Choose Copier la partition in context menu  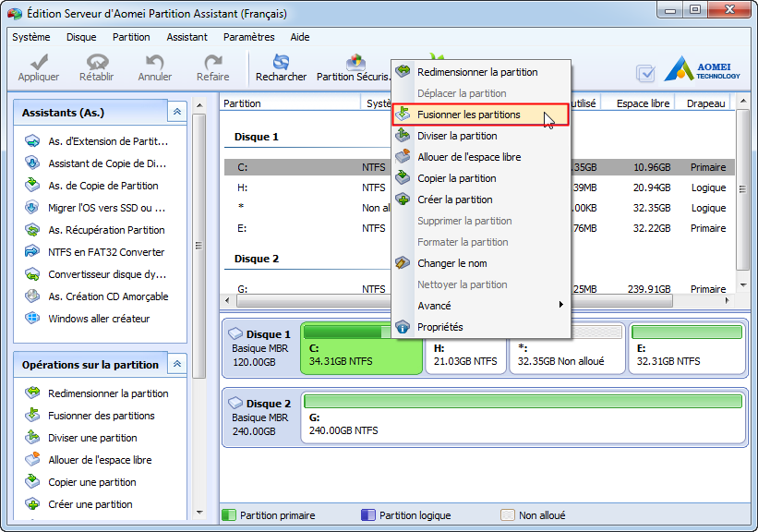point(480,178)
